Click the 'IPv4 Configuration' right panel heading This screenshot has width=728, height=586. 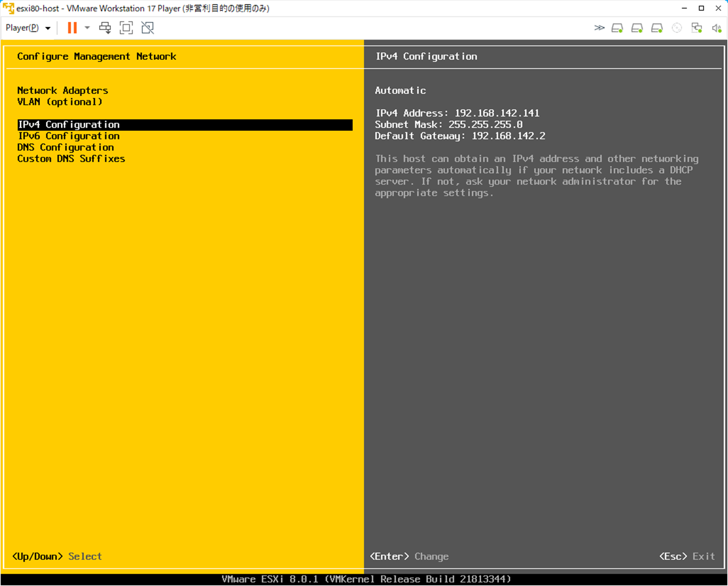(427, 56)
